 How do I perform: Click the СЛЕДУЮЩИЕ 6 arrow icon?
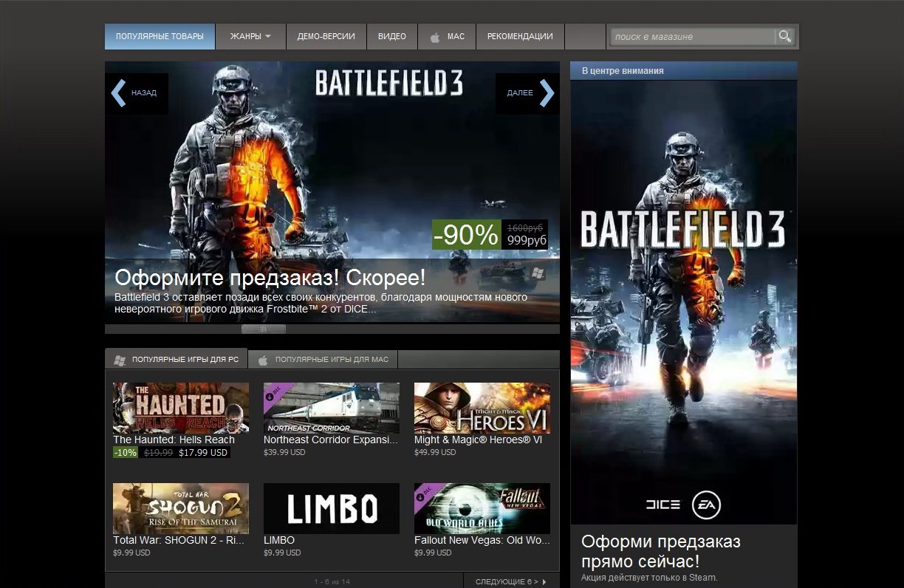tap(544, 582)
